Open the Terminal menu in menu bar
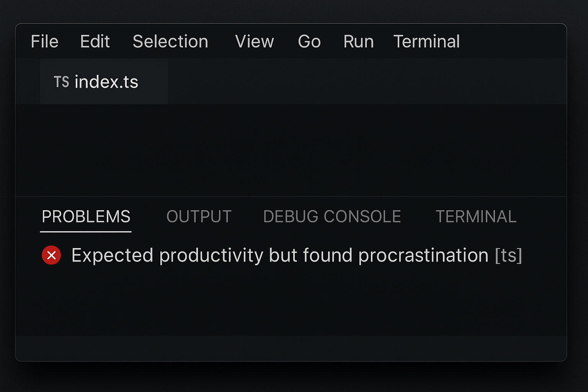Viewport: 588px width, 392px height. 426,41
